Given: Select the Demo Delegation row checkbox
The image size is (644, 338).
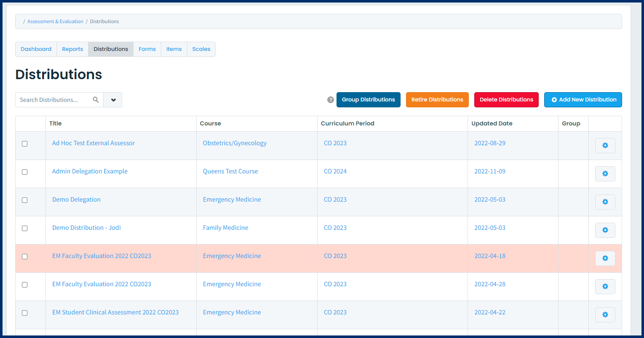Looking at the screenshot, I should (24, 200).
